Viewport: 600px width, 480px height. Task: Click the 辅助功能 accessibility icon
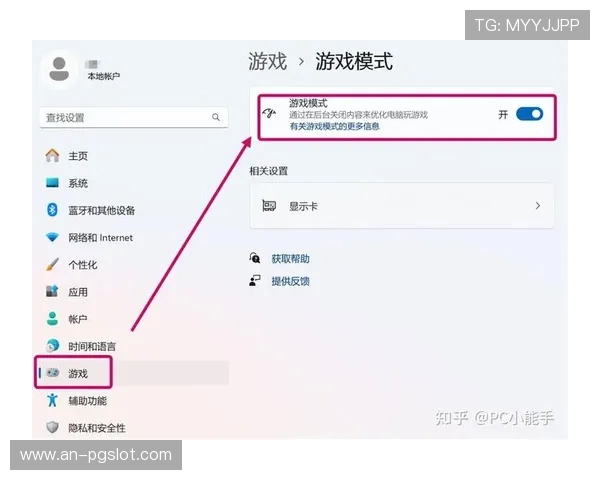(52, 400)
